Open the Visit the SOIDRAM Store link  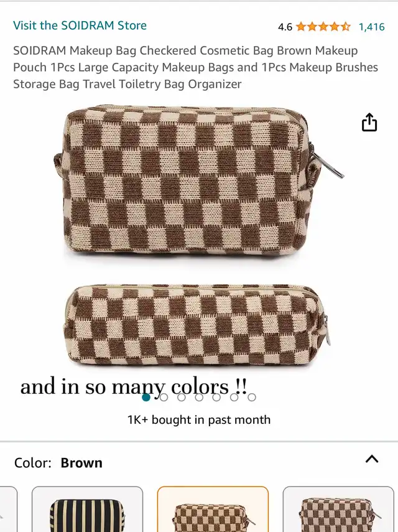(80, 26)
